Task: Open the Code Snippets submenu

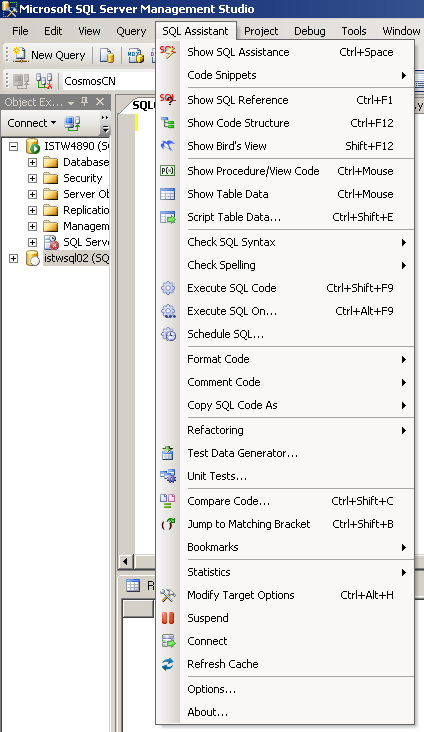Action: [x=286, y=75]
